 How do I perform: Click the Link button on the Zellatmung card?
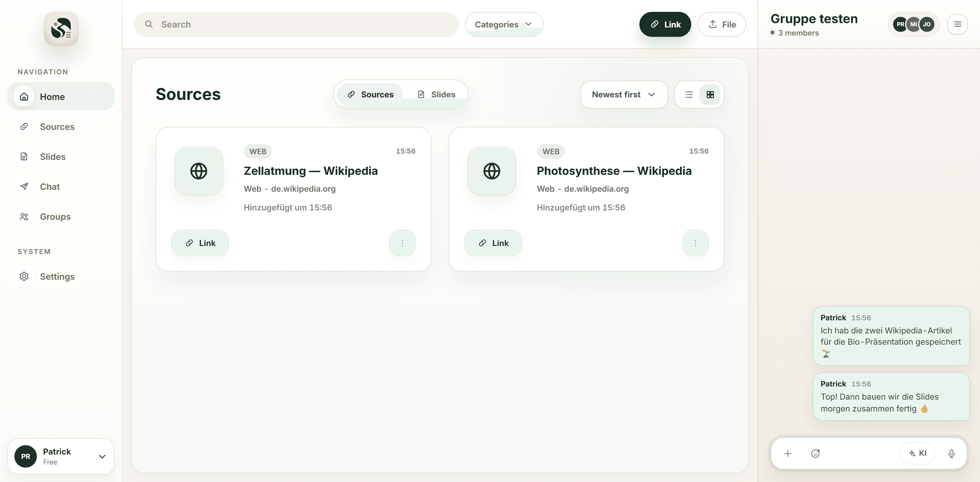[200, 243]
